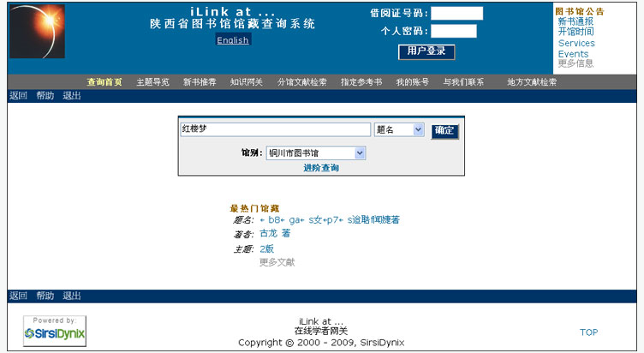
Task: Select 地方文献检索 in the nav bar
Action: (x=532, y=82)
